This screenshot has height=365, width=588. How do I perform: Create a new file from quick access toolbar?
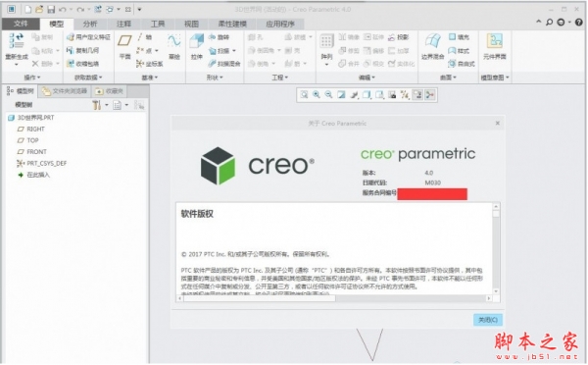click(28, 10)
